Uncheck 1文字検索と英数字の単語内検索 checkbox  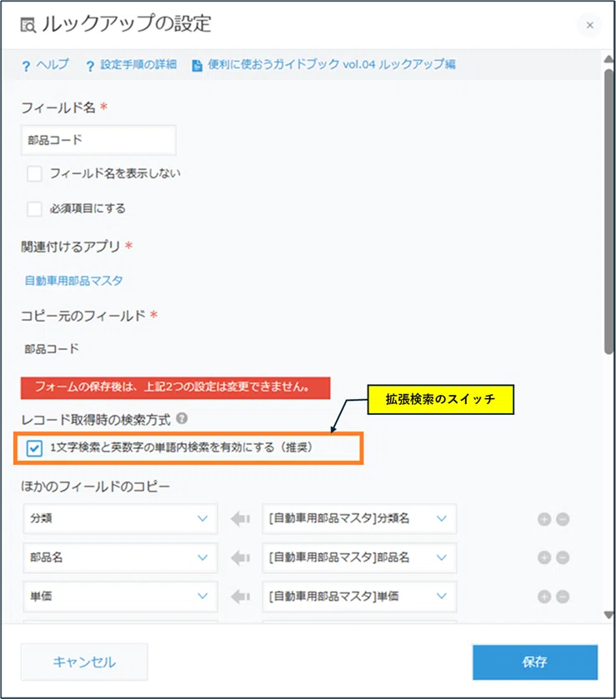34,448
